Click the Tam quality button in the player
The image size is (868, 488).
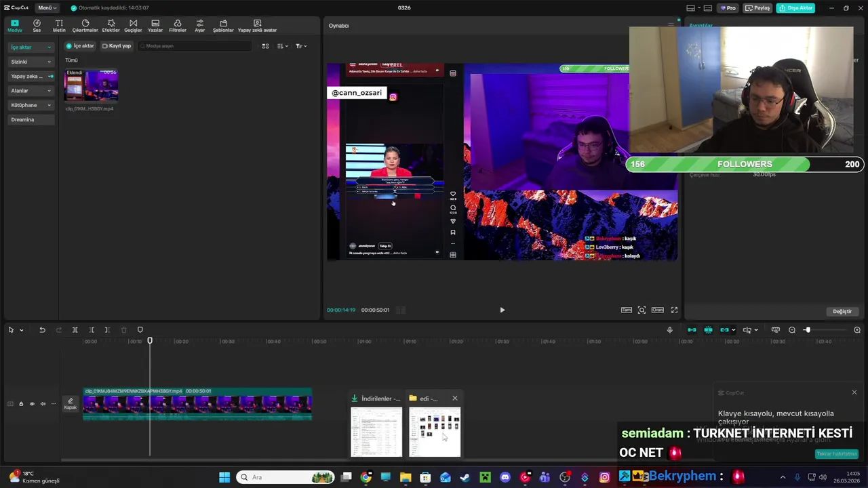click(627, 310)
